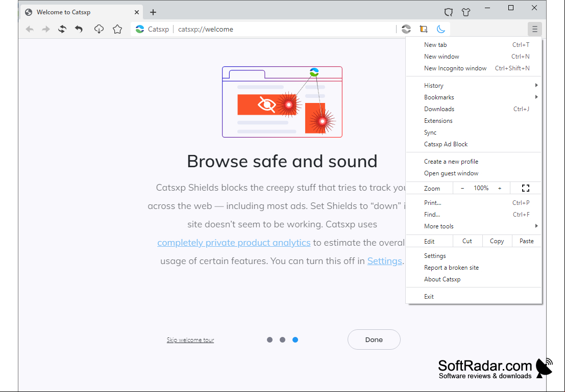
Task: Open a New Incognito window
Action: click(x=474, y=68)
